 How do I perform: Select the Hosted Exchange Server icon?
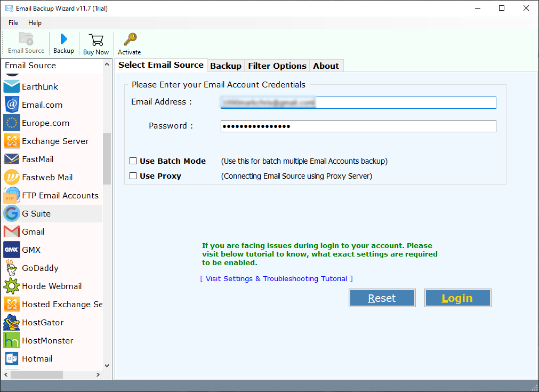point(12,304)
